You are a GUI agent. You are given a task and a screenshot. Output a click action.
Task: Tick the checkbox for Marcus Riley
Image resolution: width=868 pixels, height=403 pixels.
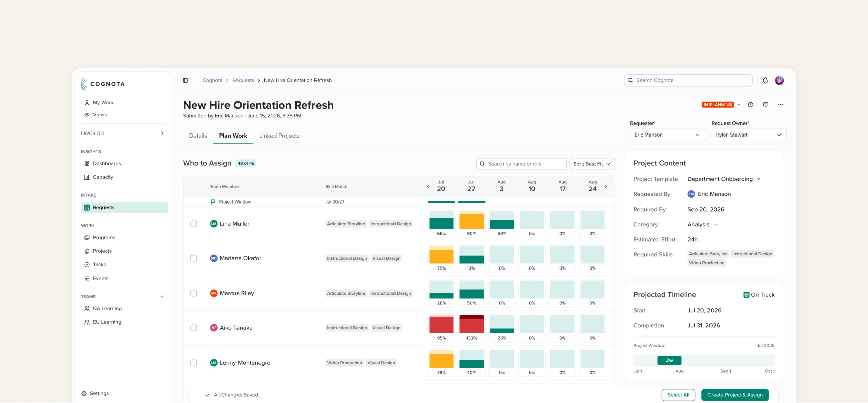[x=194, y=293]
